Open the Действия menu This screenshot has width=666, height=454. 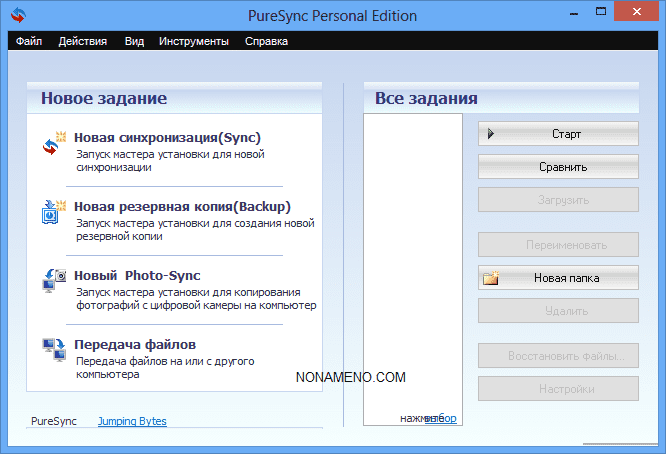tap(83, 41)
